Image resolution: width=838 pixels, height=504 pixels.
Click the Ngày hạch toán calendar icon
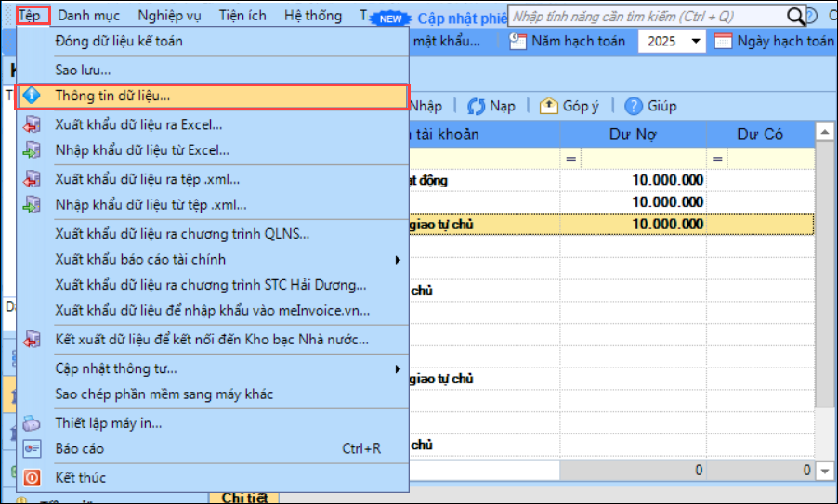click(x=723, y=42)
